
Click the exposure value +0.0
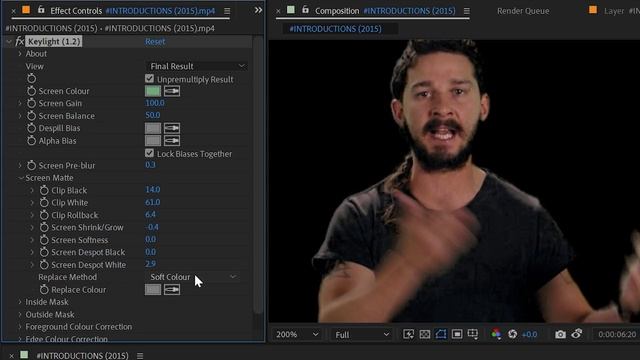tap(529, 334)
